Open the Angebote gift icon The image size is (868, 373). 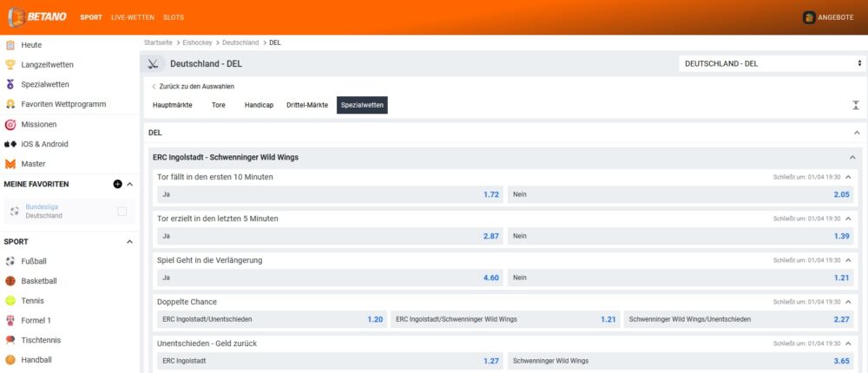pos(810,17)
